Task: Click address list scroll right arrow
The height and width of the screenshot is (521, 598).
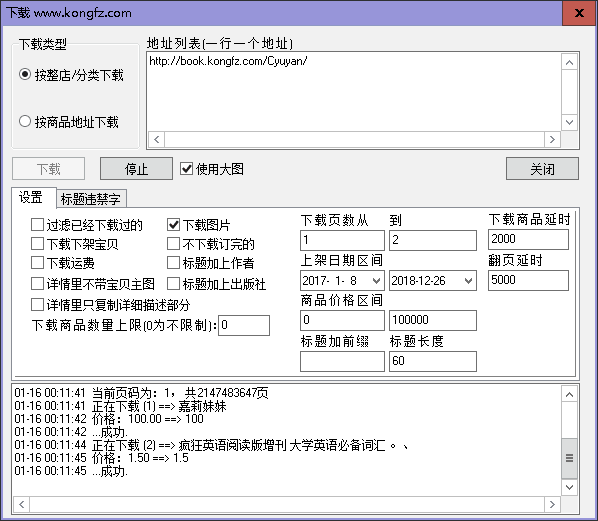Action: point(552,139)
